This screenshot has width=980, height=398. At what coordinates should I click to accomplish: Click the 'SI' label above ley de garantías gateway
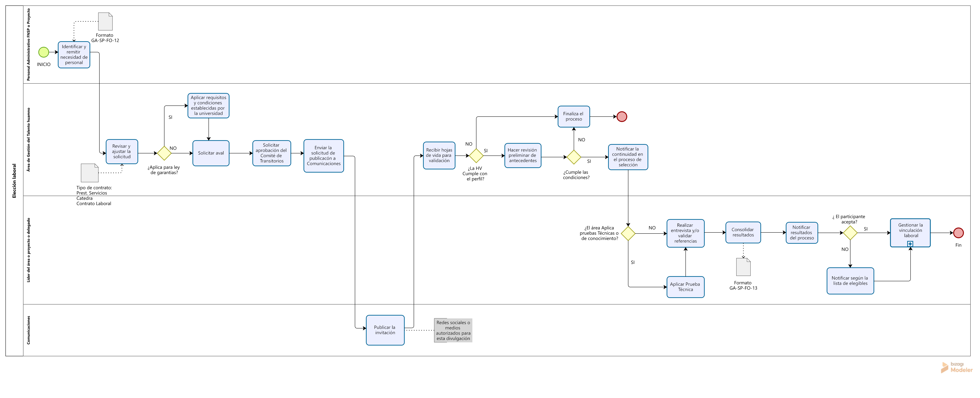(170, 117)
